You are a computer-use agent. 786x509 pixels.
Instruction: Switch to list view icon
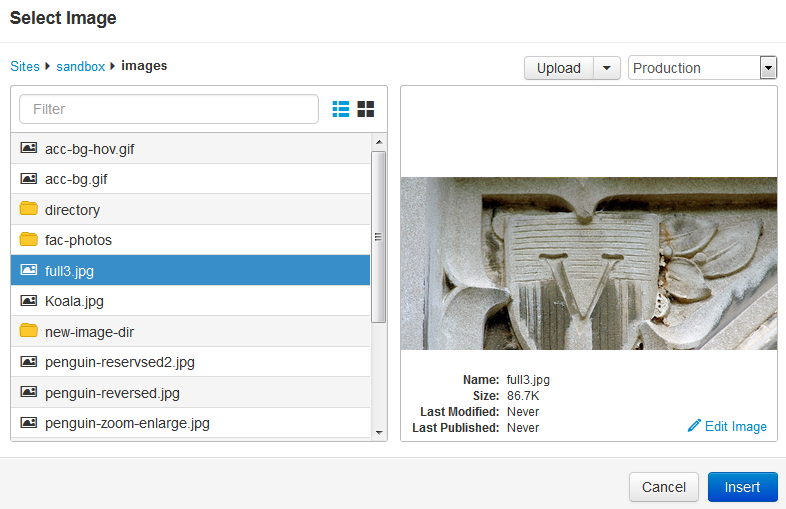point(341,109)
